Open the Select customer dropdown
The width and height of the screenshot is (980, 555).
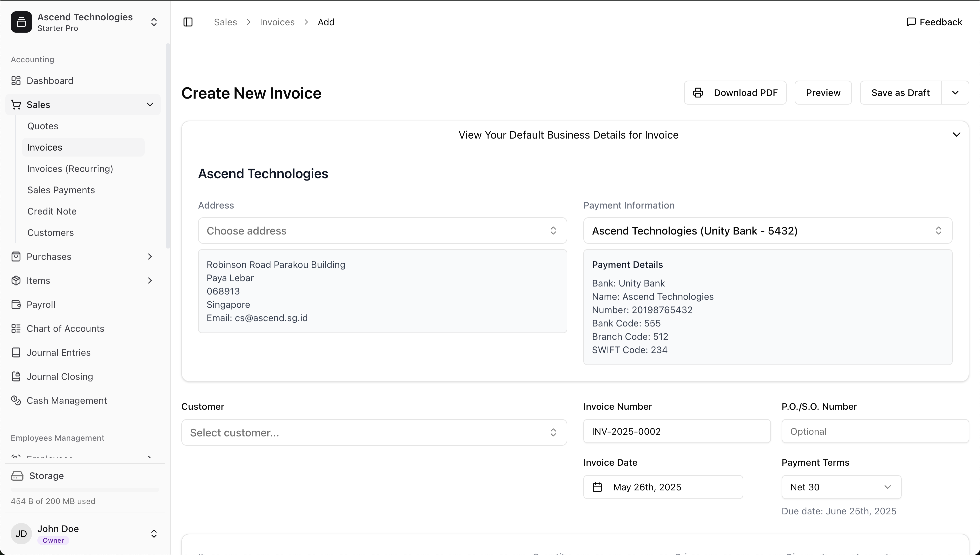(374, 433)
